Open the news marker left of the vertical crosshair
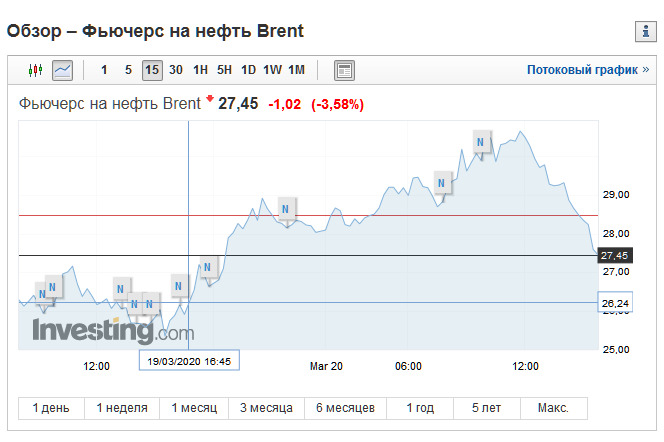 point(179,287)
